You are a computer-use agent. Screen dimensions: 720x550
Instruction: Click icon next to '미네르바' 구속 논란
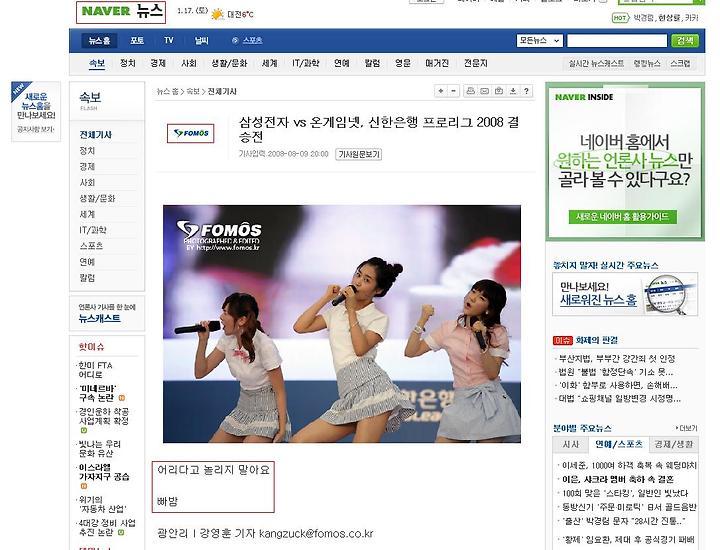pos(122,398)
